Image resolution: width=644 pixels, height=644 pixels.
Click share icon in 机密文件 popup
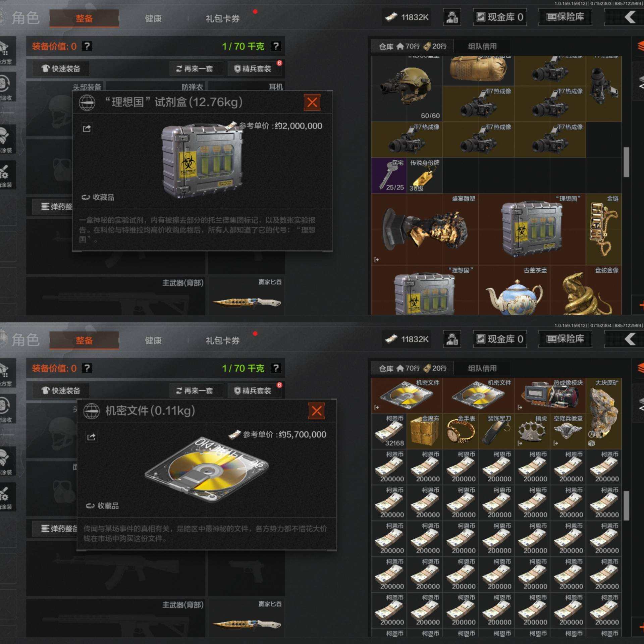[91, 437]
